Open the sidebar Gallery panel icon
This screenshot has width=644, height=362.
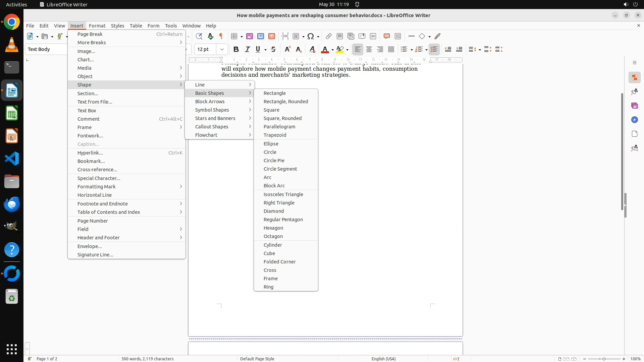coord(634,106)
